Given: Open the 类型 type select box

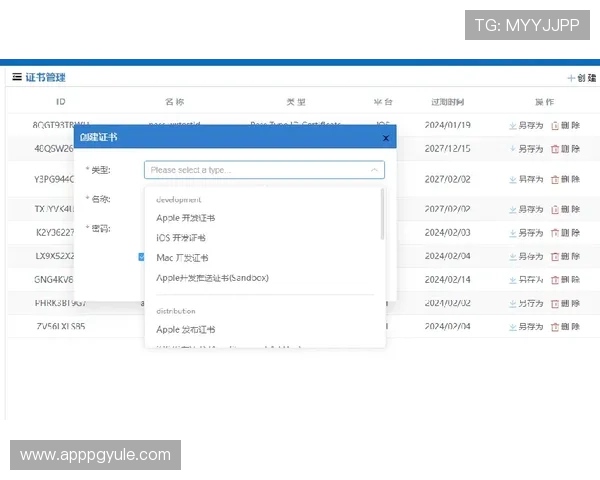Looking at the screenshot, I should pos(264,170).
